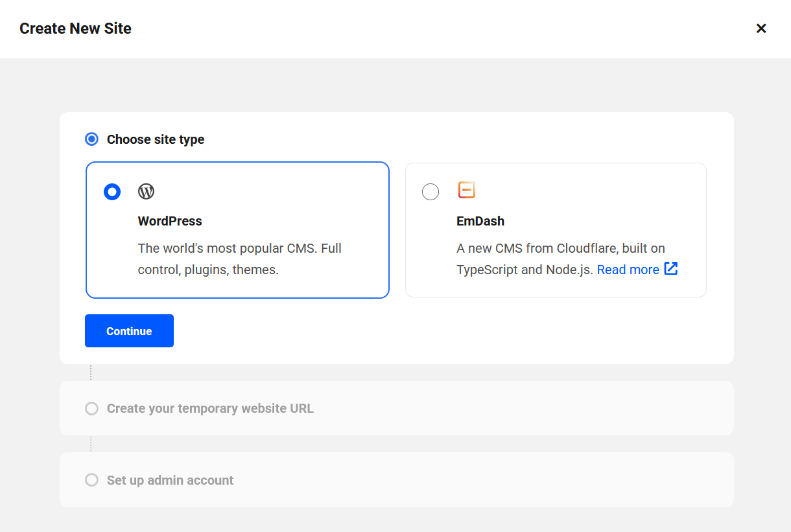The image size is (791, 532).
Task: Open the EmDash Read more link
Action: click(x=628, y=270)
